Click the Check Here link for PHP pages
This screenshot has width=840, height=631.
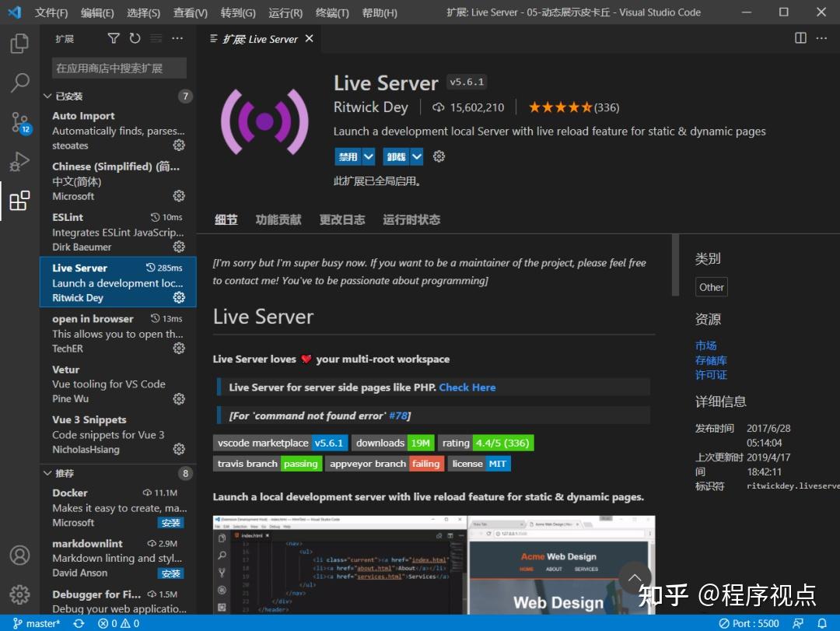(467, 387)
